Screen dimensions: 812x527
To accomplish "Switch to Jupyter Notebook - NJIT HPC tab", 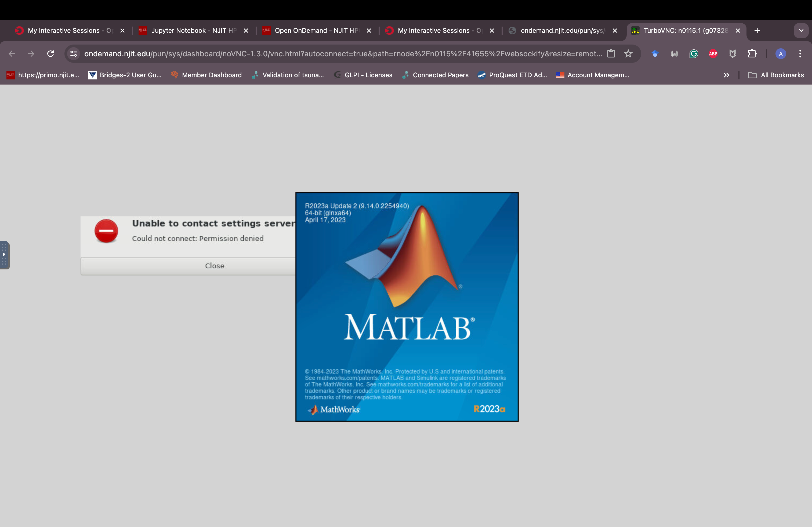I will (x=193, y=31).
